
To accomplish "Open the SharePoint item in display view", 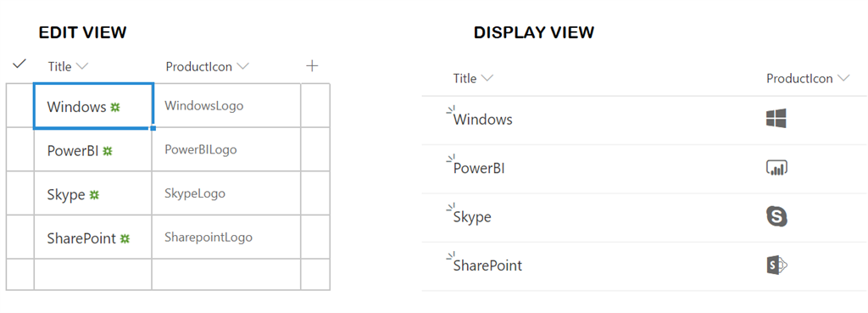I will click(x=487, y=265).
